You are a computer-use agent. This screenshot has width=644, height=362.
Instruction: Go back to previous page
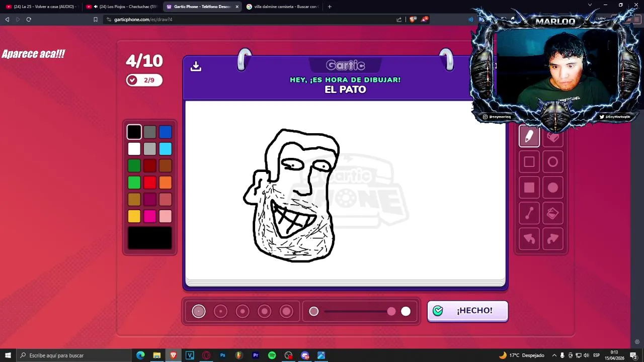7,20
